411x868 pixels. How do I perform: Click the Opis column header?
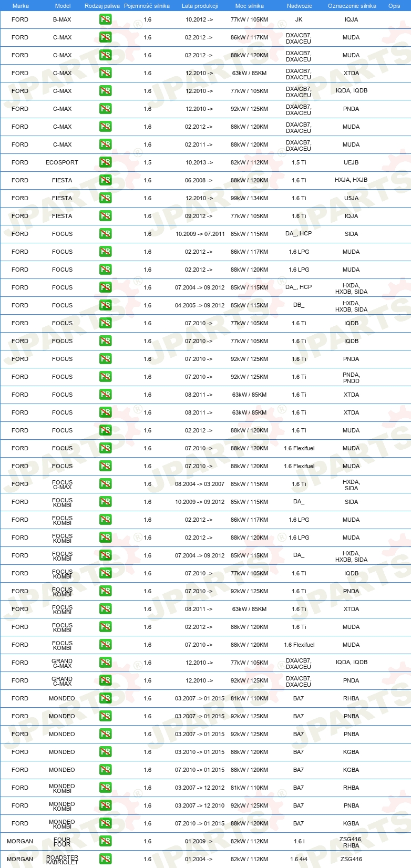pos(394,6)
